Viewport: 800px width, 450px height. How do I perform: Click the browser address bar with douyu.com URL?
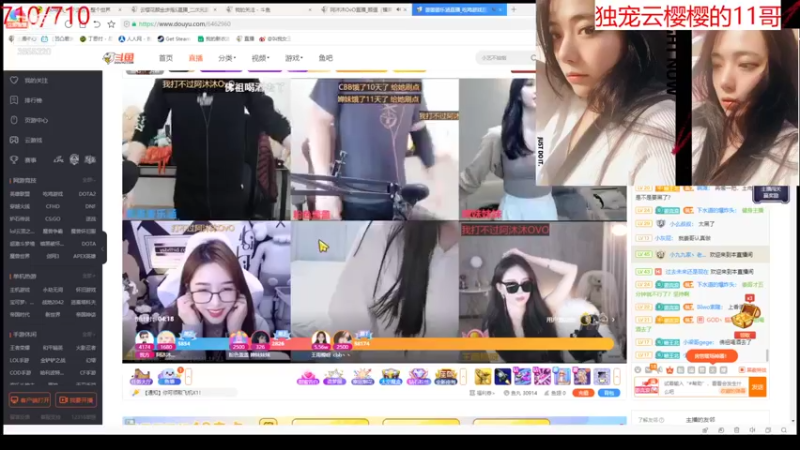click(327, 24)
